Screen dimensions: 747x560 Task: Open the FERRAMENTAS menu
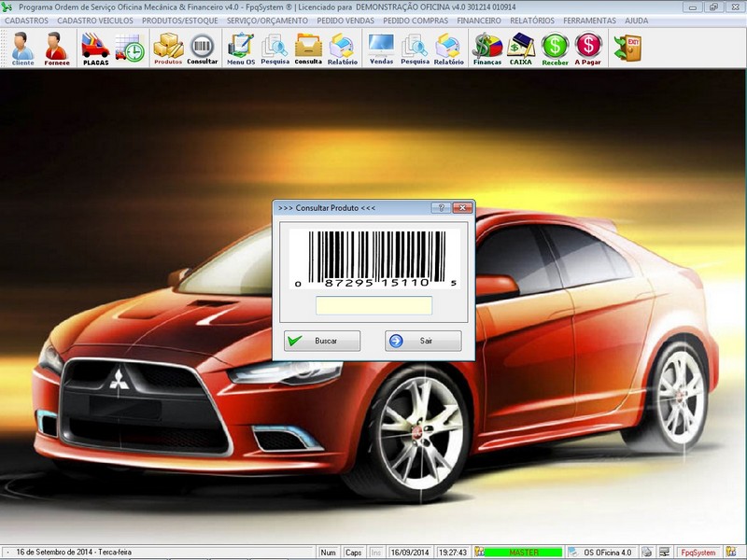(590, 21)
